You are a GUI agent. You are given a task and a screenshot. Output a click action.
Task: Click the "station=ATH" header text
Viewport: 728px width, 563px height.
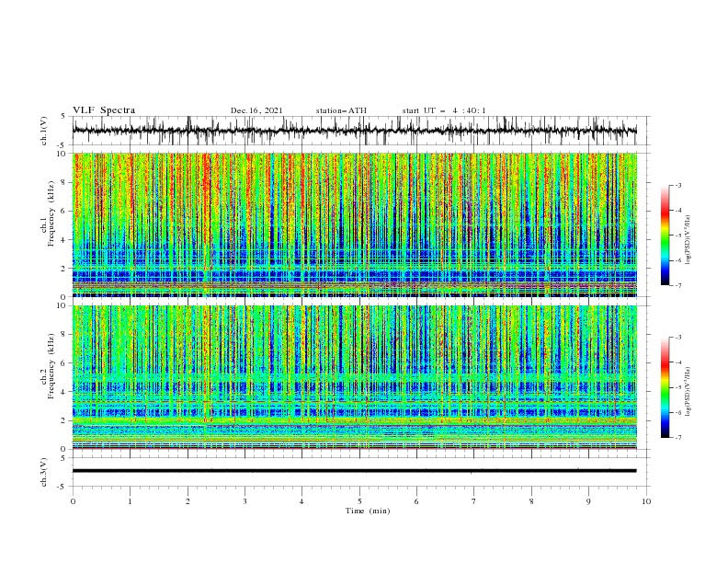pyautogui.click(x=341, y=110)
